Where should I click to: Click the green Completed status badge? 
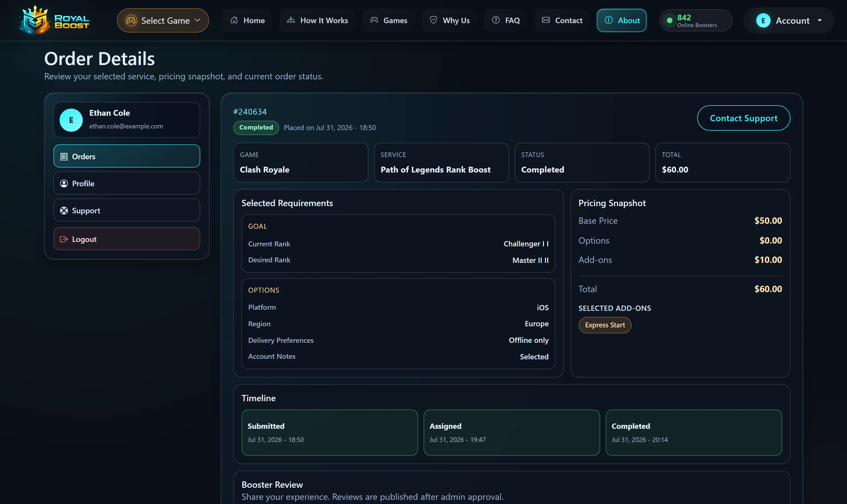256,128
